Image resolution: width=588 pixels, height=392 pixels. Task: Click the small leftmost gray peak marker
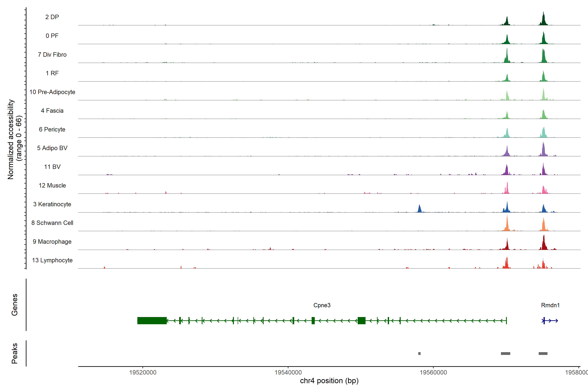(419, 353)
